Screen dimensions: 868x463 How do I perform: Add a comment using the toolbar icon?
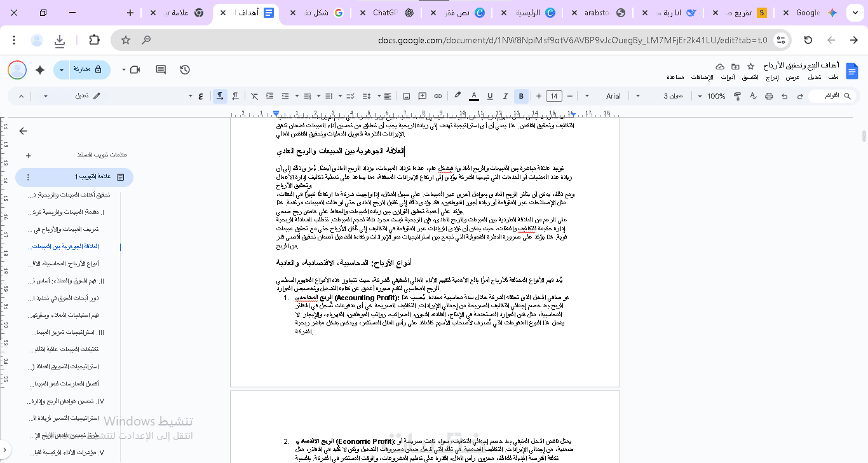click(x=423, y=96)
